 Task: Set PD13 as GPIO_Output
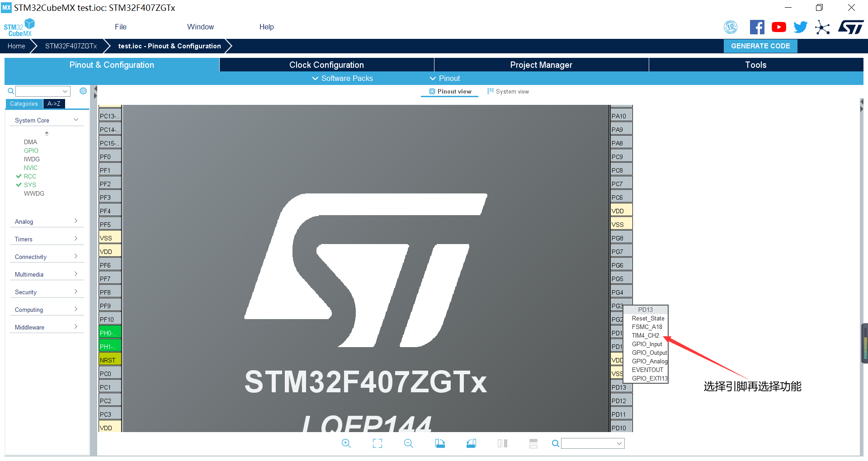[649, 353]
